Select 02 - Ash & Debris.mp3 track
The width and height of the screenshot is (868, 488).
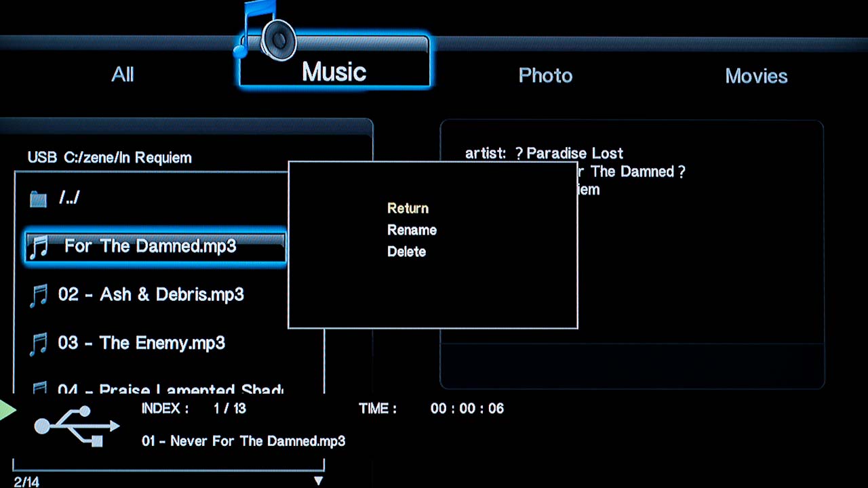[x=151, y=295]
